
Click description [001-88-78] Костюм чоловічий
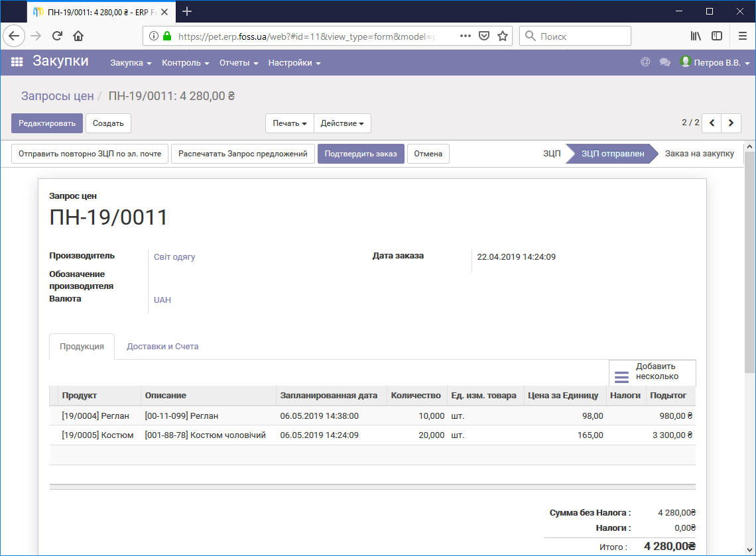pyautogui.click(x=206, y=435)
